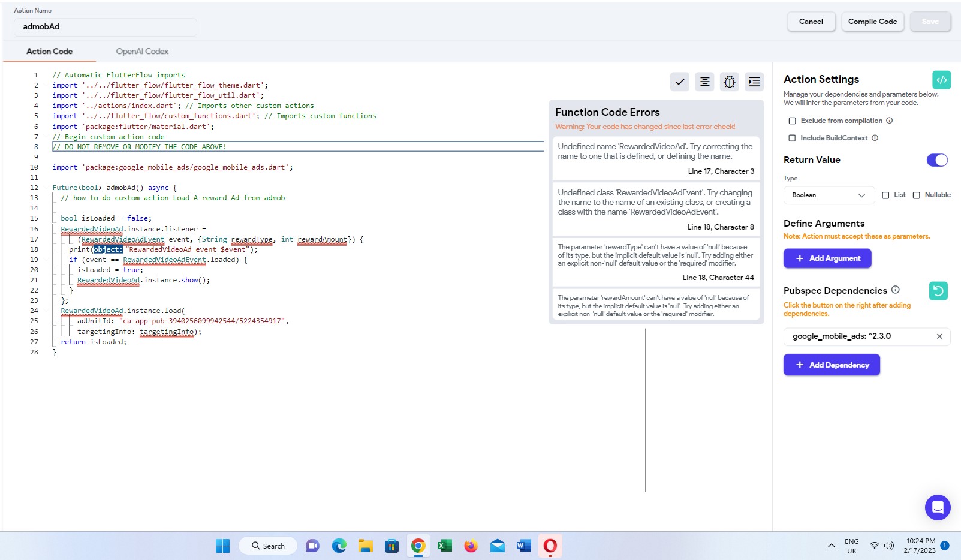This screenshot has width=961, height=560.
Task: Open the Boolean type dropdown
Action: point(829,195)
